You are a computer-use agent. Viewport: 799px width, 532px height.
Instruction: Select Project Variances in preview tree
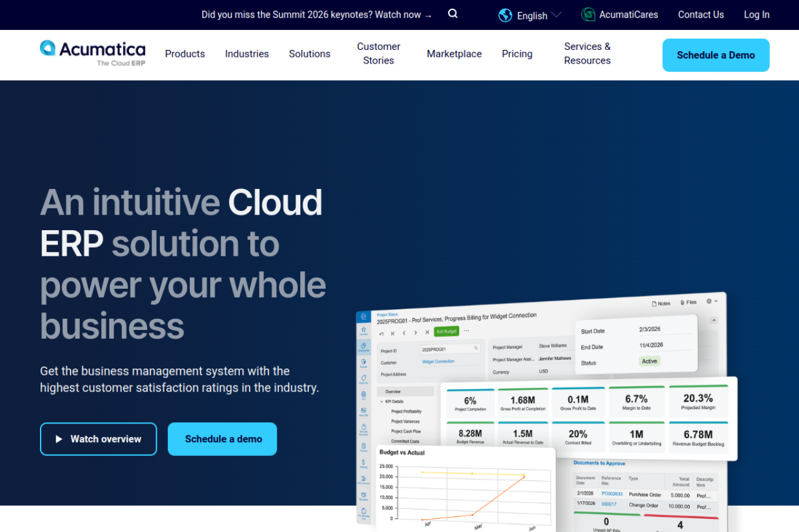[405, 422]
